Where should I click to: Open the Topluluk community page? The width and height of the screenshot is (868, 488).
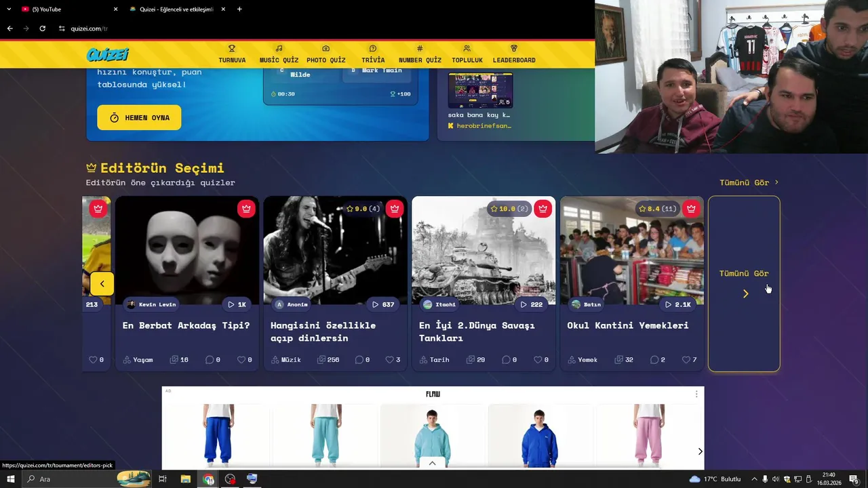pos(467,54)
